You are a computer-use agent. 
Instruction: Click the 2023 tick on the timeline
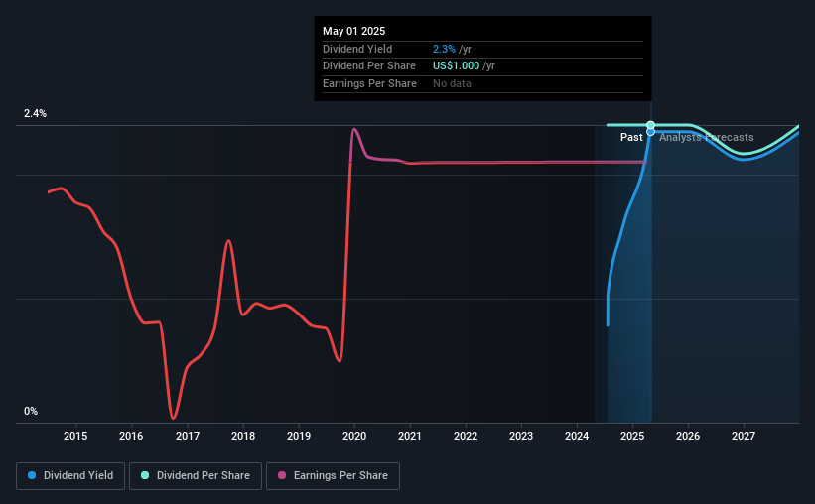click(x=521, y=436)
